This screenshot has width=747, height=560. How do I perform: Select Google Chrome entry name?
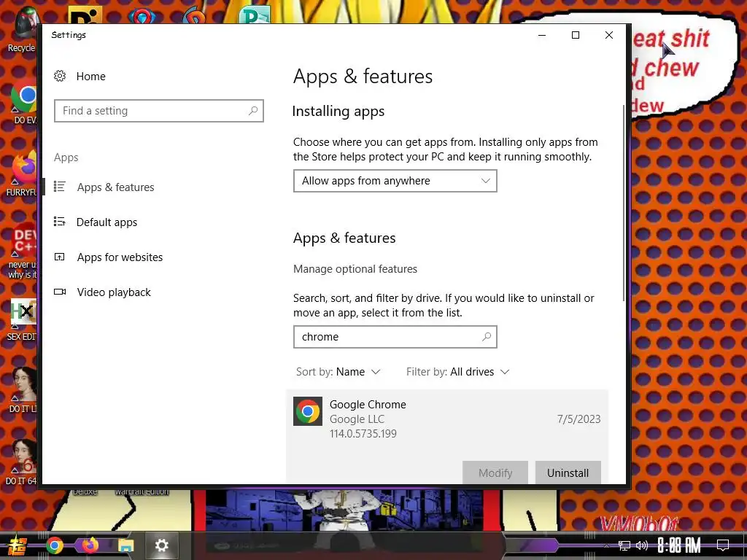tap(368, 404)
